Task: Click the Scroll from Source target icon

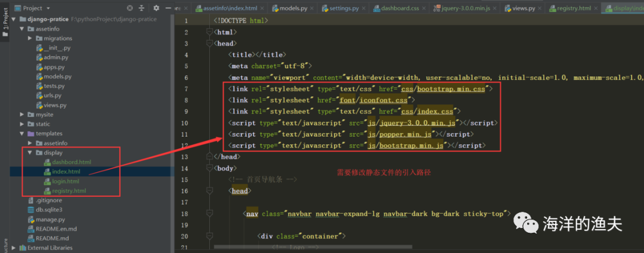Action: pyautogui.click(x=130, y=8)
